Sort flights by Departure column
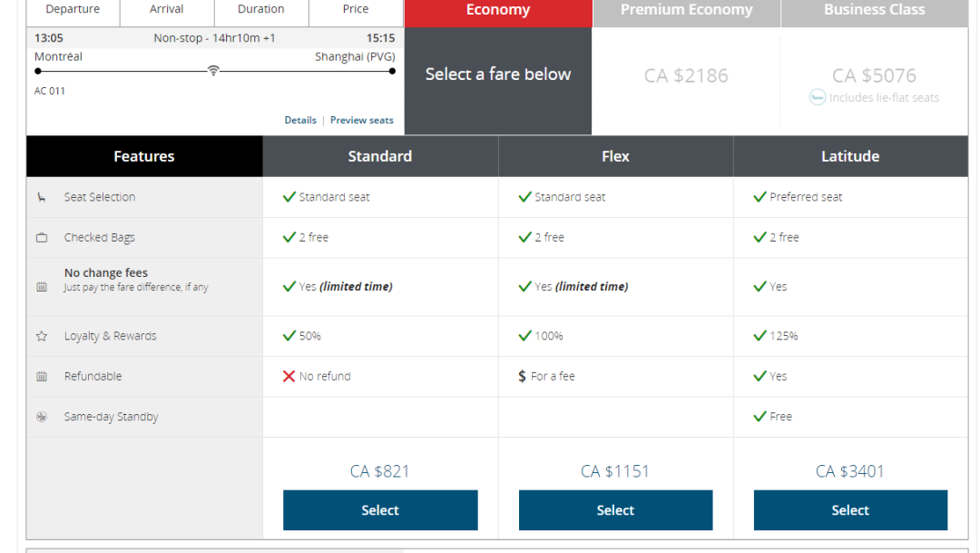 click(x=73, y=11)
